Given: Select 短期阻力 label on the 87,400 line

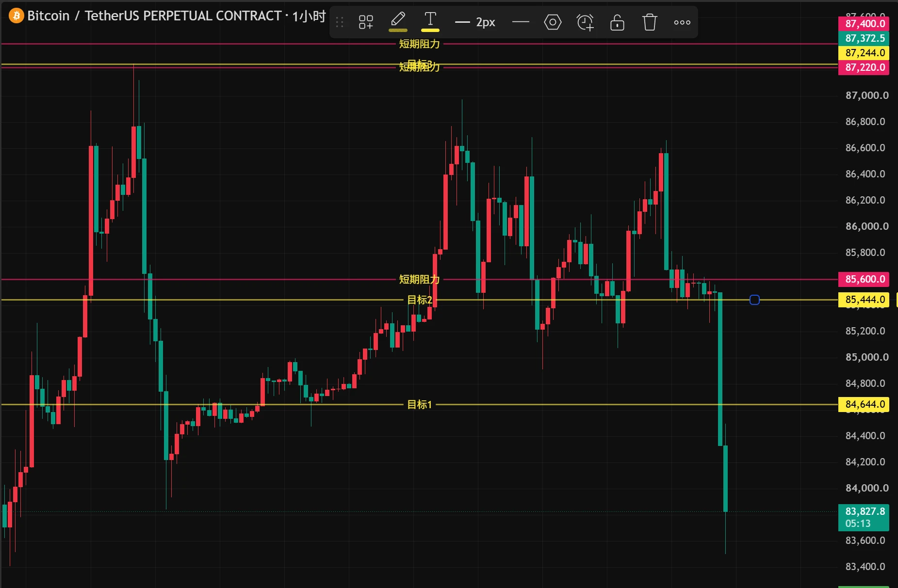Looking at the screenshot, I should [x=419, y=44].
